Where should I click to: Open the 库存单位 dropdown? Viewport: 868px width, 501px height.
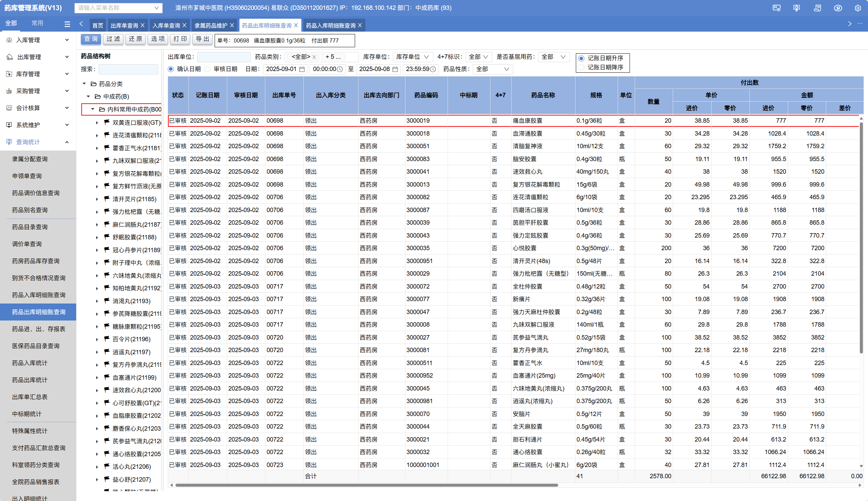pyautogui.click(x=413, y=57)
